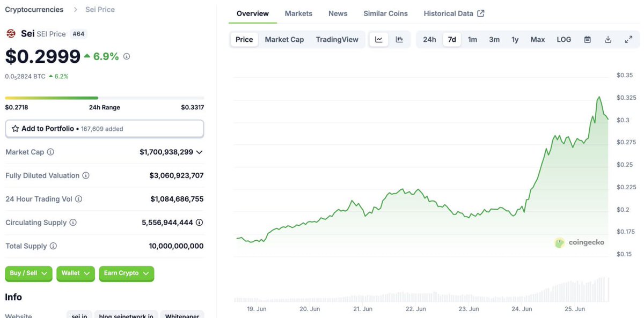Open the Wallet dropdown
The height and width of the screenshot is (318, 644).
[x=76, y=273]
